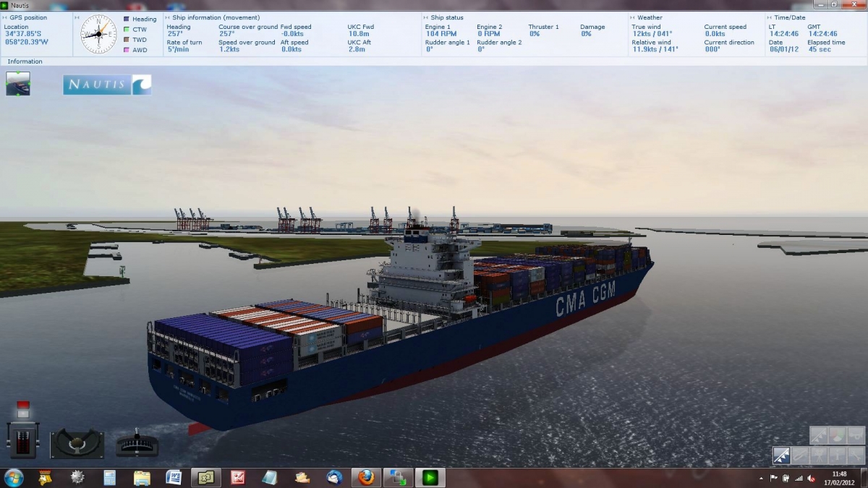Open Windows Explorer folder icon

tap(142, 477)
